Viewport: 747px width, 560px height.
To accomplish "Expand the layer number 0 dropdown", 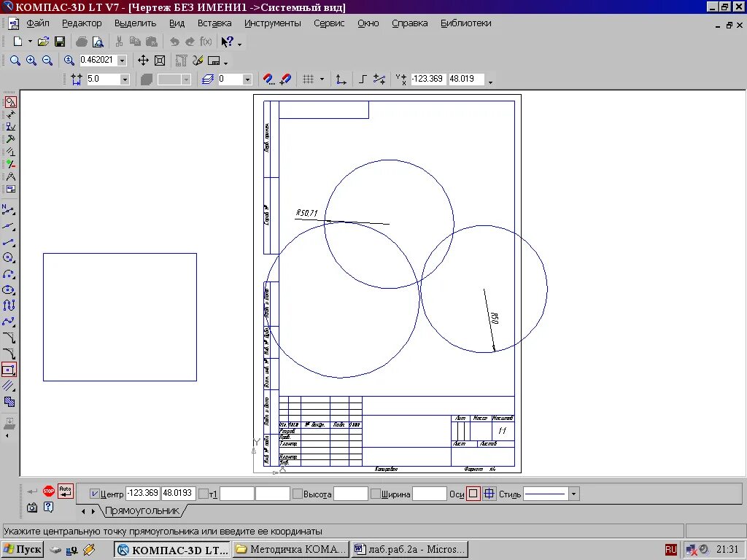I will [x=247, y=79].
